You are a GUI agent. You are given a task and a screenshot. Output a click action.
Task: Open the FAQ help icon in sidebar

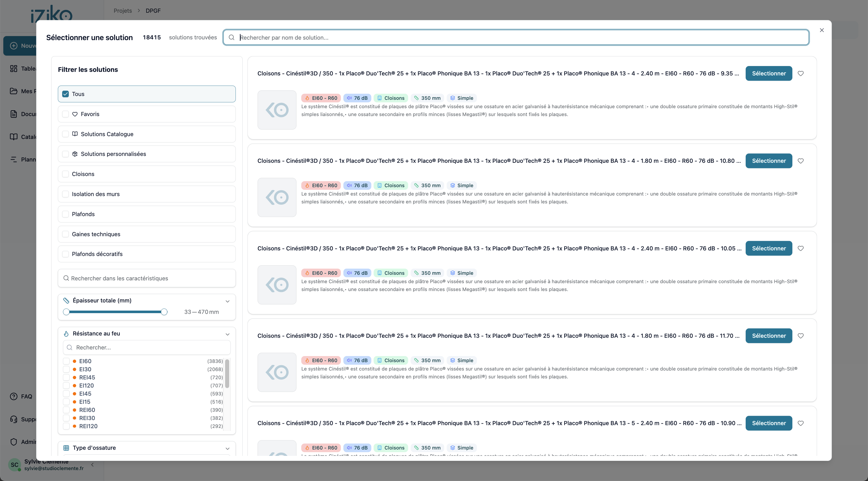(x=13, y=396)
